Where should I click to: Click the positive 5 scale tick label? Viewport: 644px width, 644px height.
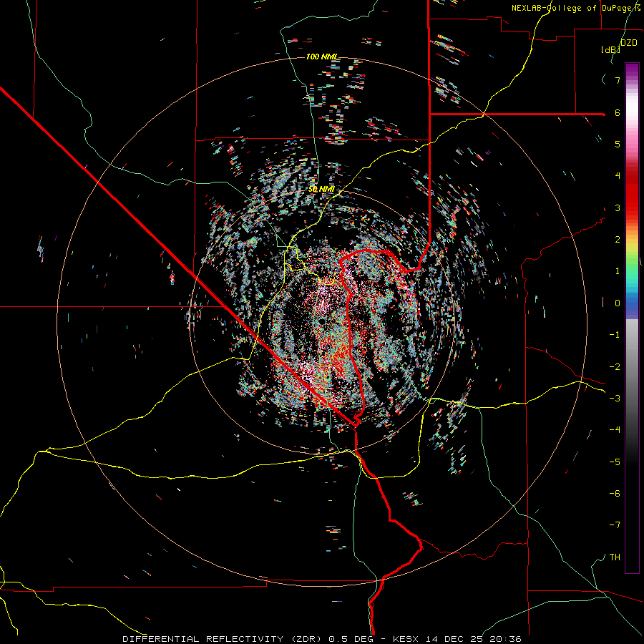coord(618,144)
